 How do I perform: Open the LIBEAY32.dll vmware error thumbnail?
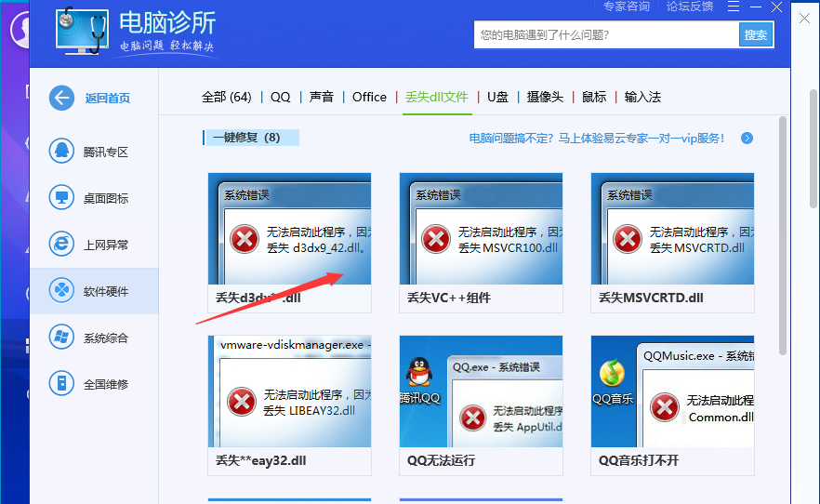click(290, 391)
